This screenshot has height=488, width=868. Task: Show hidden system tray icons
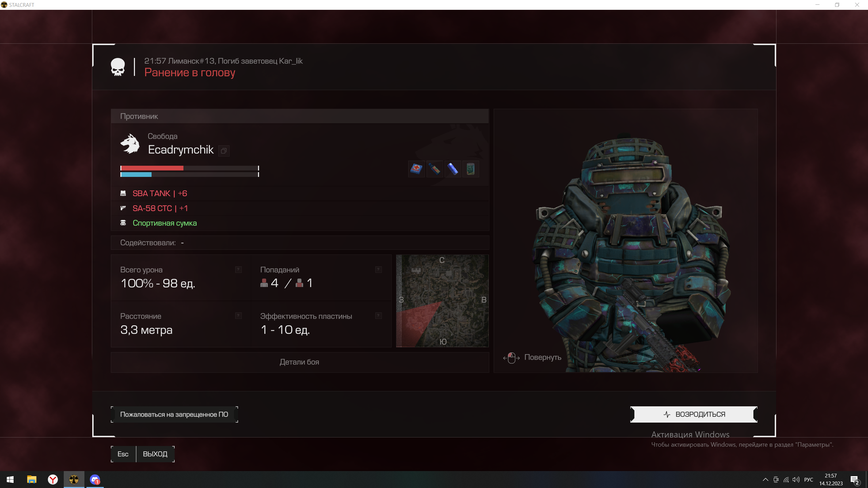765,480
